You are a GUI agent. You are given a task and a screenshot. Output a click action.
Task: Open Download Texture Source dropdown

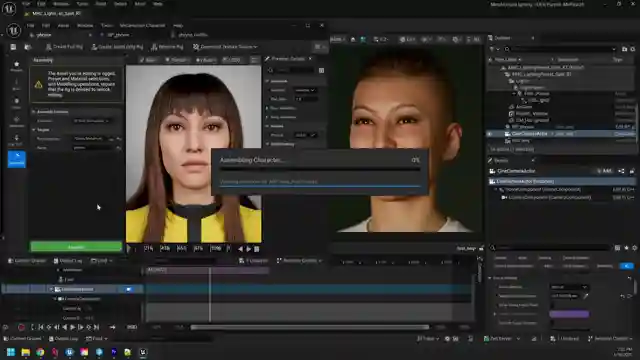pyautogui.click(x=225, y=47)
